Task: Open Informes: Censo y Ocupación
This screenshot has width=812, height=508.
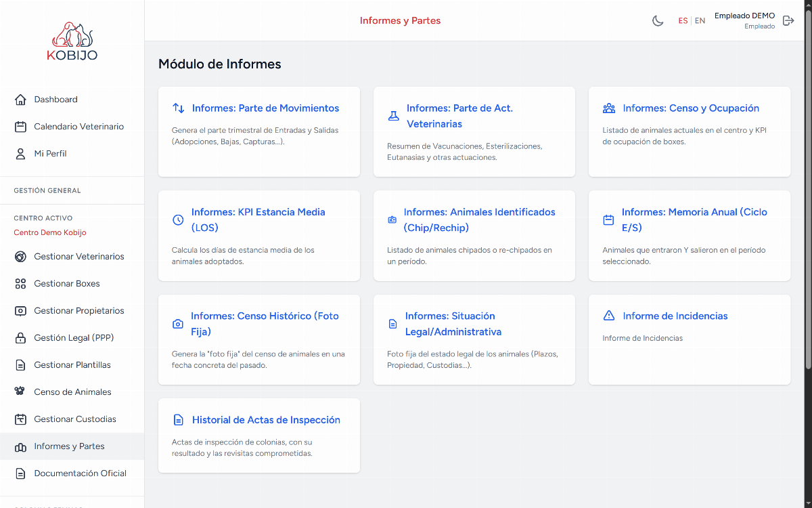Action: pyautogui.click(x=691, y=108)
